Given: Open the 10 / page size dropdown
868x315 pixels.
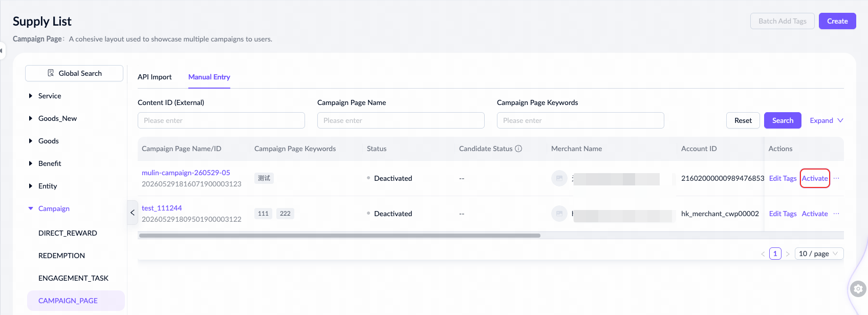Looking at the screenshot, I should (819, 254).
